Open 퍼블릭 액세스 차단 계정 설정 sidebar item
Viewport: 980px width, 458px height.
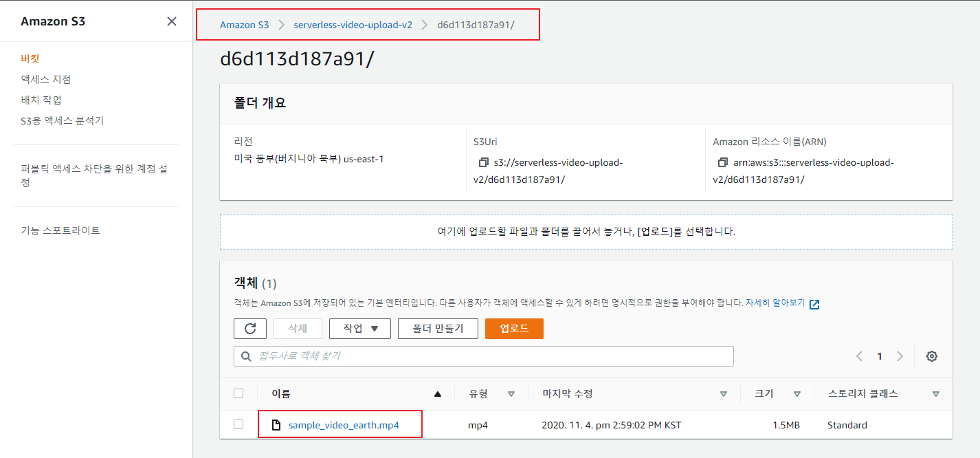[94, 176]
